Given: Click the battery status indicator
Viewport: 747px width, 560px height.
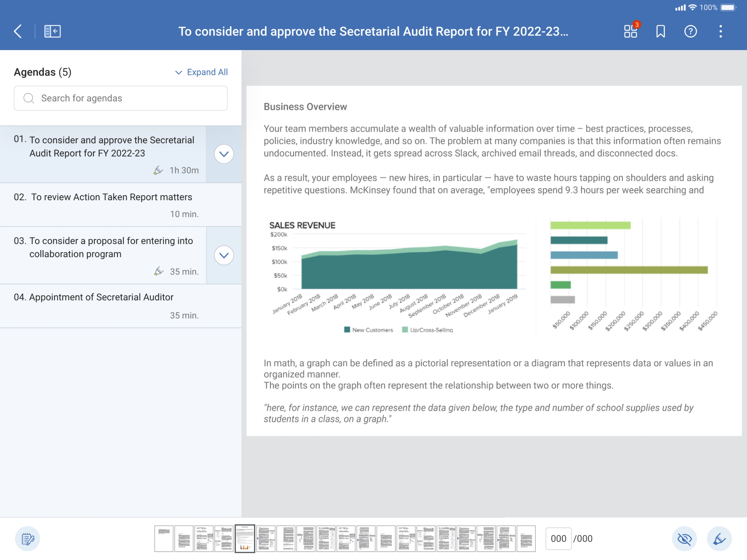Looking at the screenshot, I should click(728, 7).
